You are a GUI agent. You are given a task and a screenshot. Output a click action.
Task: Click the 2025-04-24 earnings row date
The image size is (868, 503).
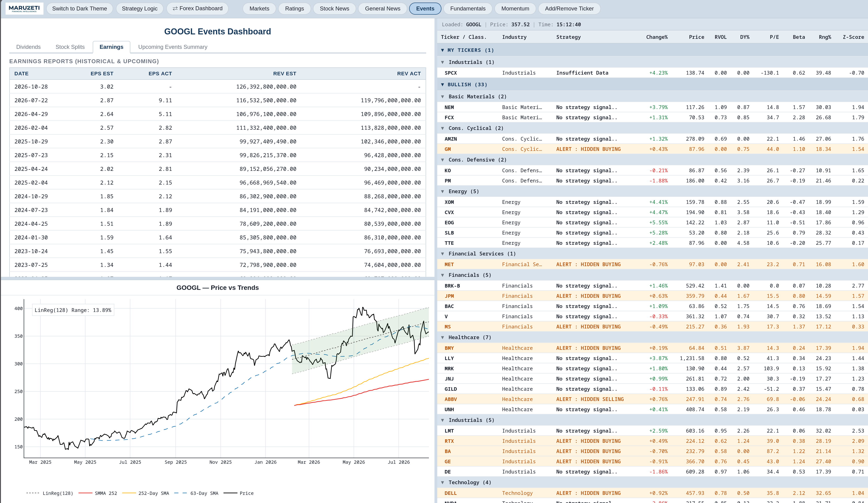coord(31,169)
